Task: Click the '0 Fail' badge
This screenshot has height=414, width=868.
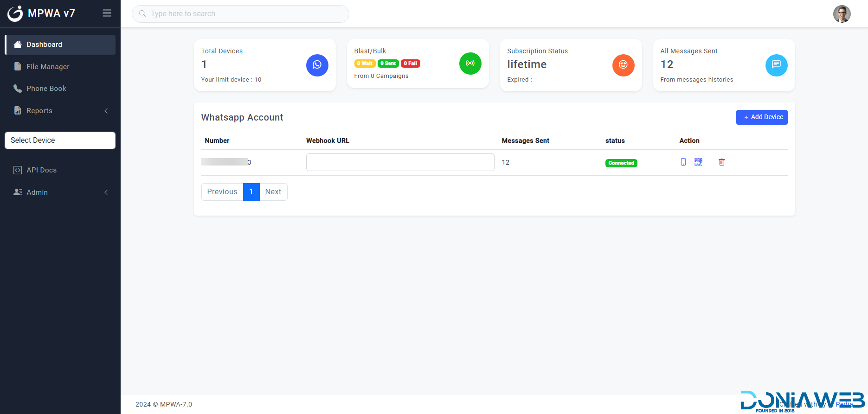Action: (411, 64)
